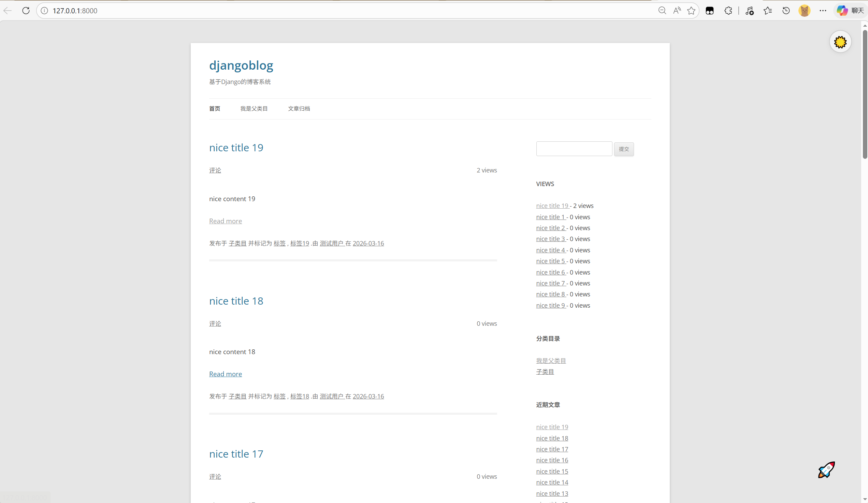This screenshot has height=503, width=868.
Task: Click the profile avatar icon
Action: (x=804, y=11)
